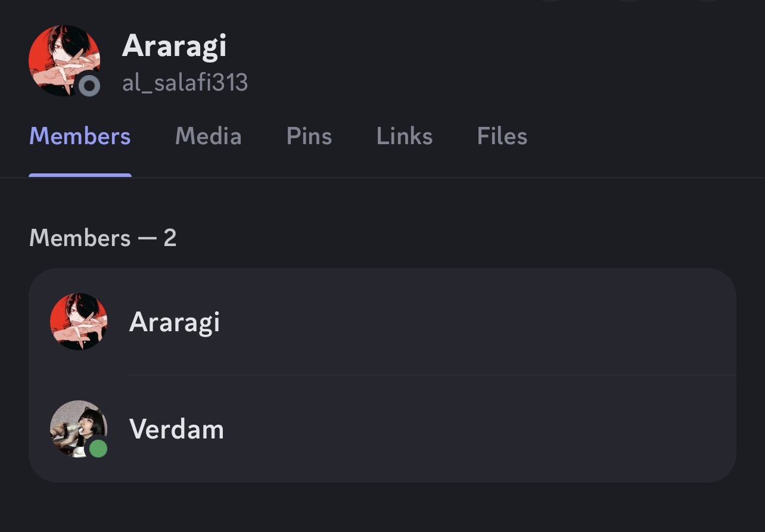Click the "Members — 2" section heading

tap(102, 238)
